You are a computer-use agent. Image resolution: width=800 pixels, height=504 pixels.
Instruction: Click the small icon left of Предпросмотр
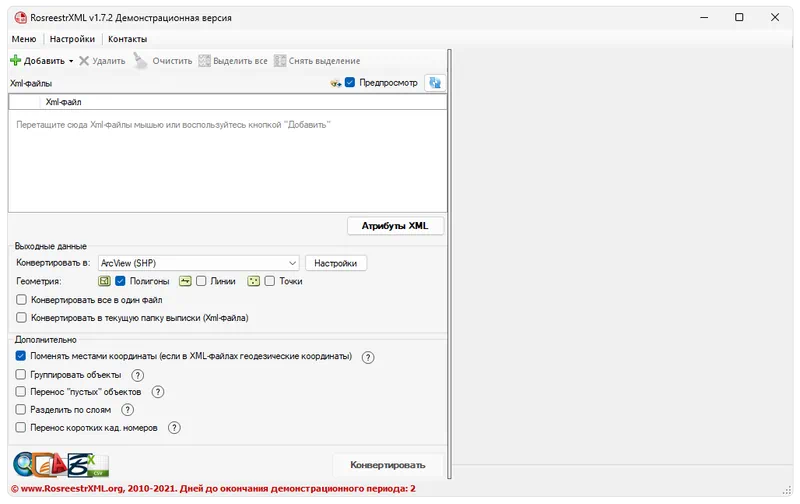click(x=336, y=83)
